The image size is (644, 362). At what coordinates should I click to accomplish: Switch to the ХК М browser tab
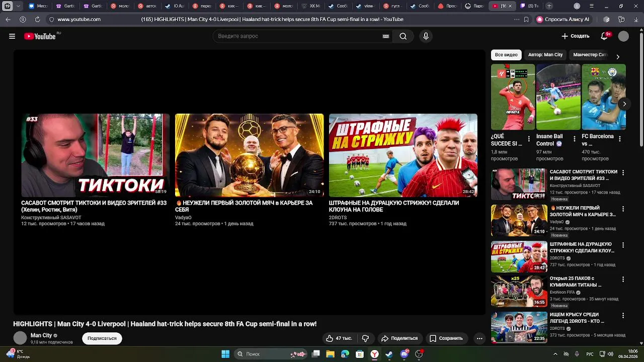click(311, 6)
